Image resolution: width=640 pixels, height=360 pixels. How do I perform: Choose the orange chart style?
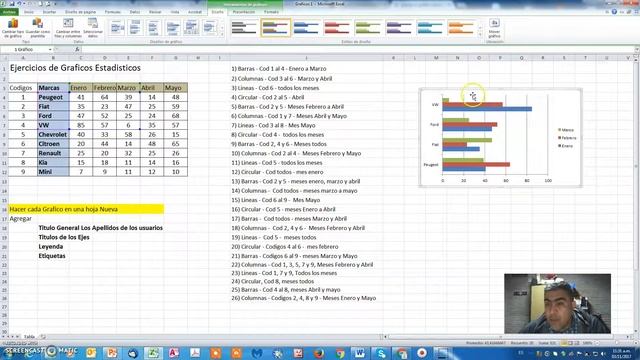pyautogui.click(x=461, y=28)
